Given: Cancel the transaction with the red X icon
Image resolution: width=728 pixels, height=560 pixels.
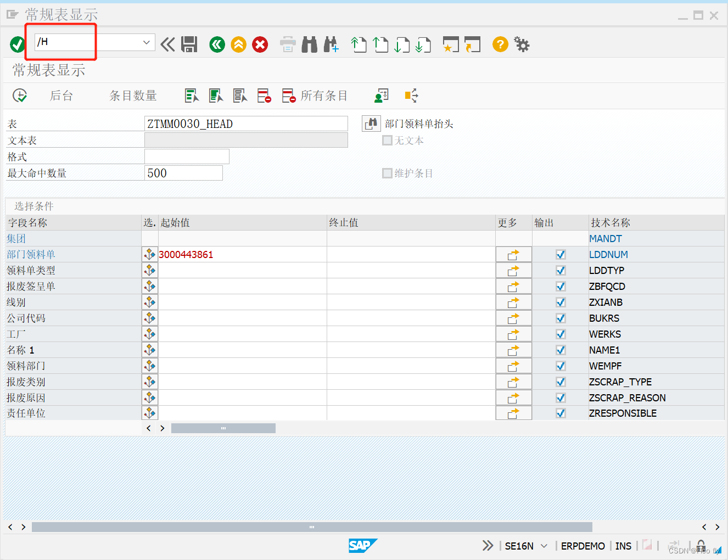Looking at the screenshot, I should click(260, 44).
